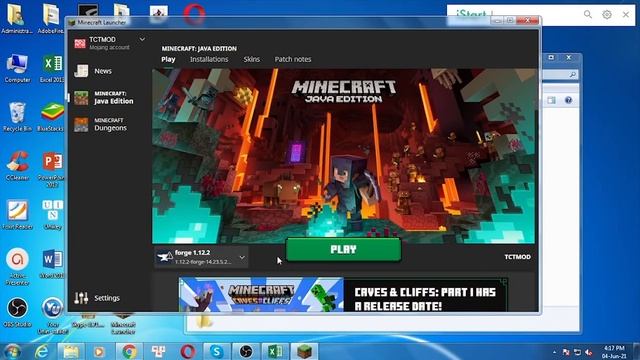Click search box in background Explorer window
This screenshot has width=640, height=360.
tap(559, 75)
